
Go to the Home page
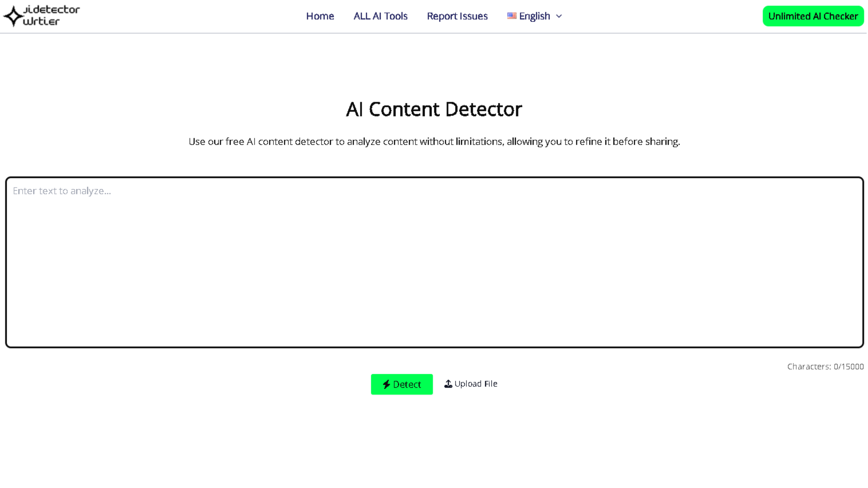tap(320, 16)
